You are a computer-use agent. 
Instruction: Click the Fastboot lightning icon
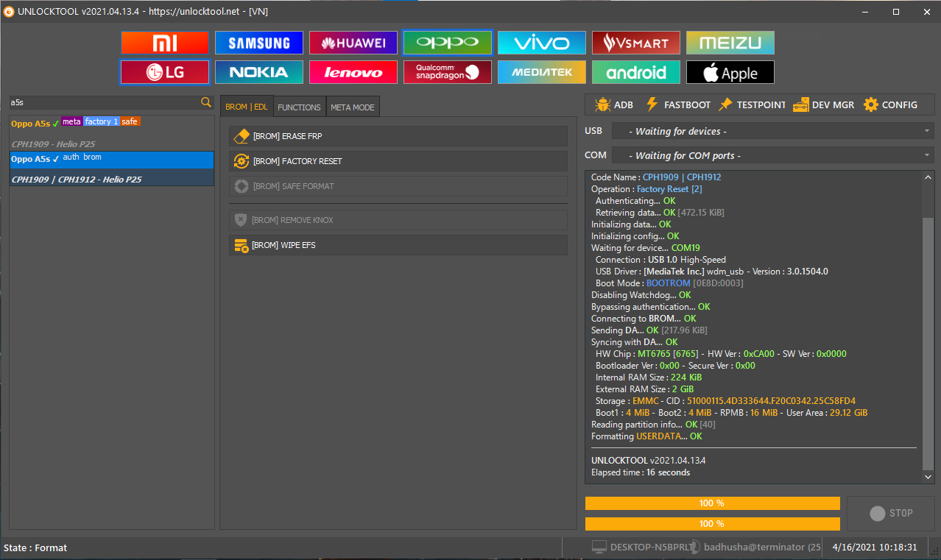pyautogui.click(x=652, y=104)
